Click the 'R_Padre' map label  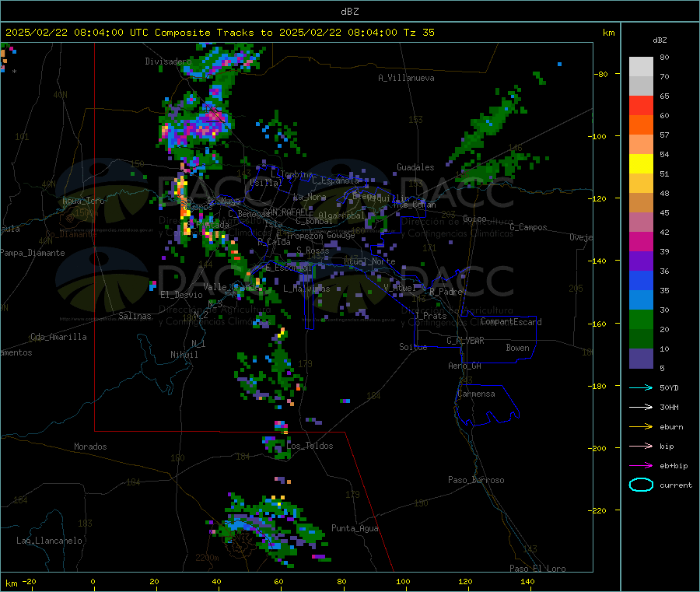tap(446, 292)
